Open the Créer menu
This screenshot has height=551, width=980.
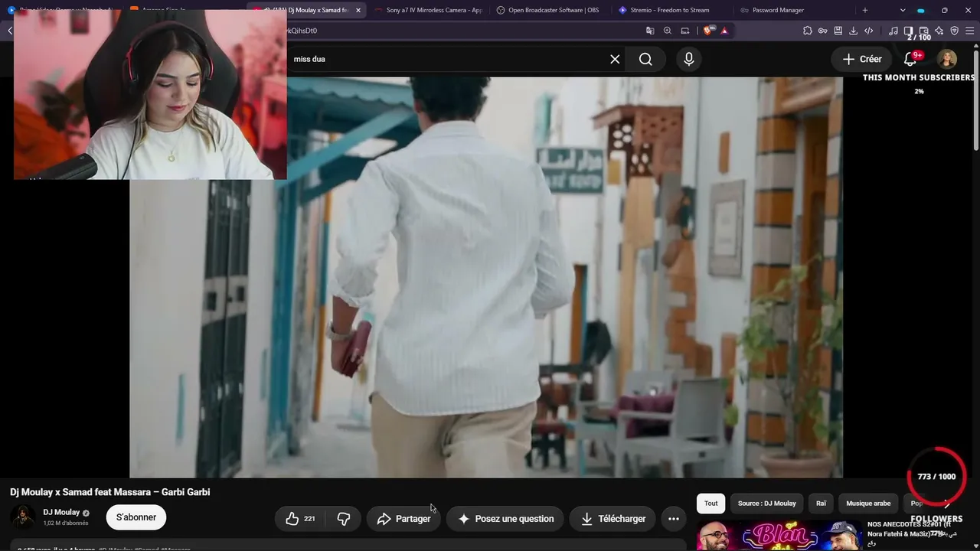coord(862,59)
